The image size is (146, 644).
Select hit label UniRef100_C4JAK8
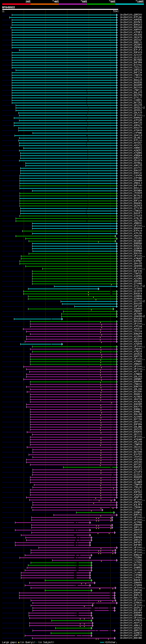point(131,573)
